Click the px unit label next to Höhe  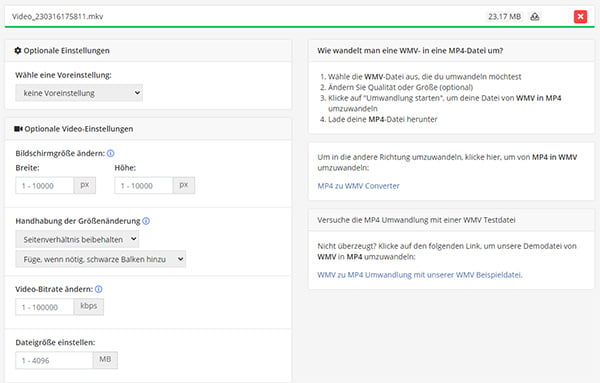(184, 185)
